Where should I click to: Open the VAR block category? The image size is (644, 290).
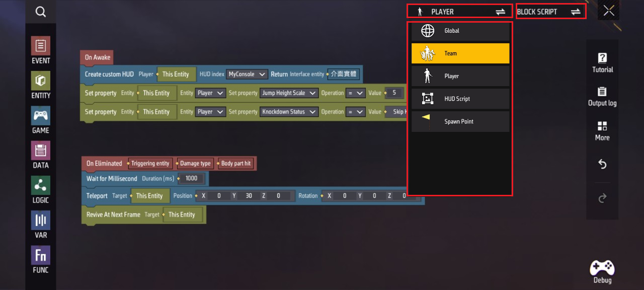41,225
